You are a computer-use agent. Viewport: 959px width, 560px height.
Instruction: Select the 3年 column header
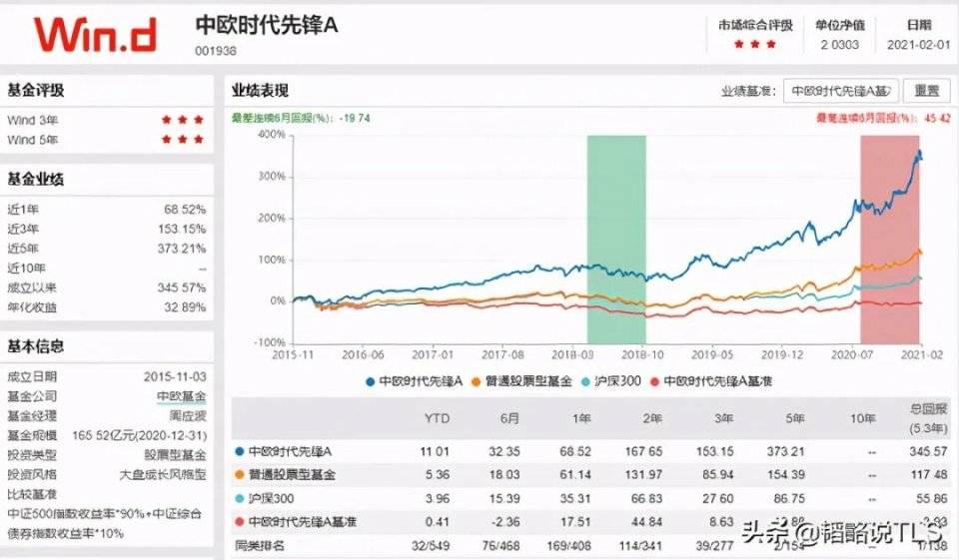tap(723, 419)
